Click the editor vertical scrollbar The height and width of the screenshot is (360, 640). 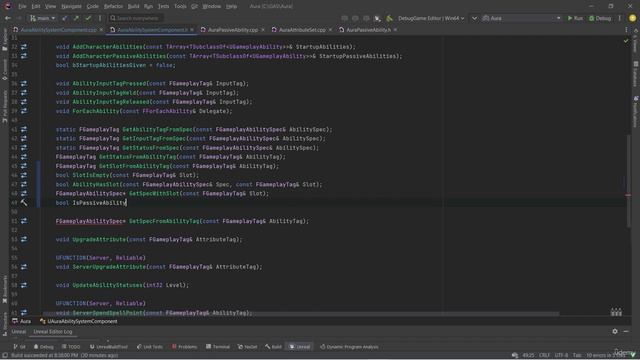tap(629, 180)
